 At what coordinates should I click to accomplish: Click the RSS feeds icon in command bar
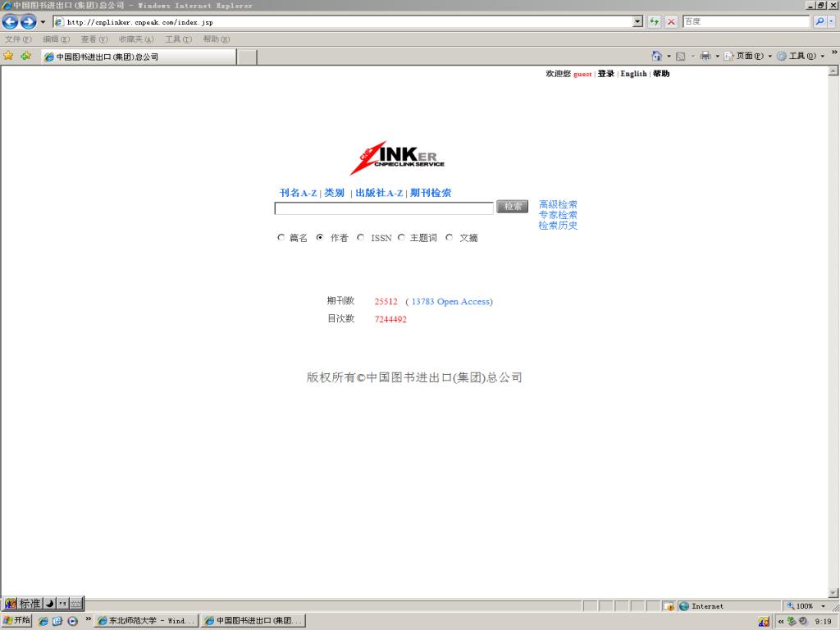680,57
